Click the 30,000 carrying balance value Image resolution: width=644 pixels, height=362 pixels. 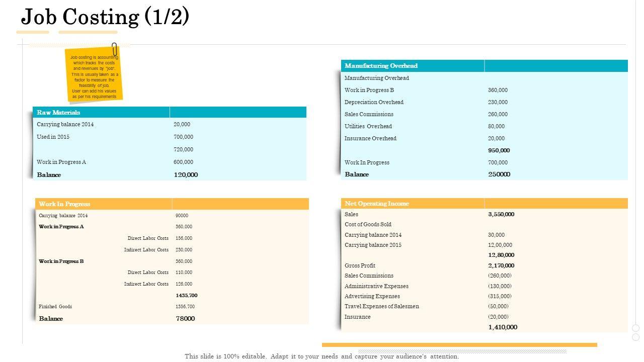pyautogui.click(x=496, y=235)
